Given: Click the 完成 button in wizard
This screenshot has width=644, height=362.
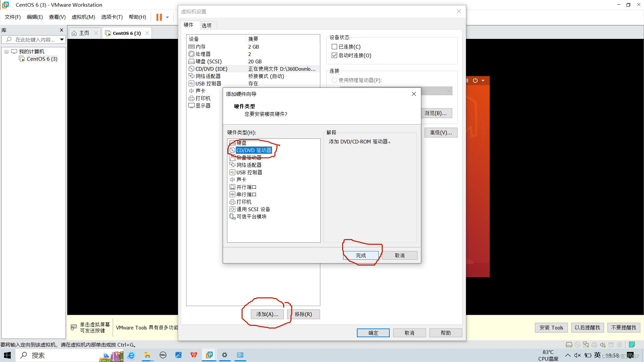Looking at the screenshot, I should click(361, 255).
